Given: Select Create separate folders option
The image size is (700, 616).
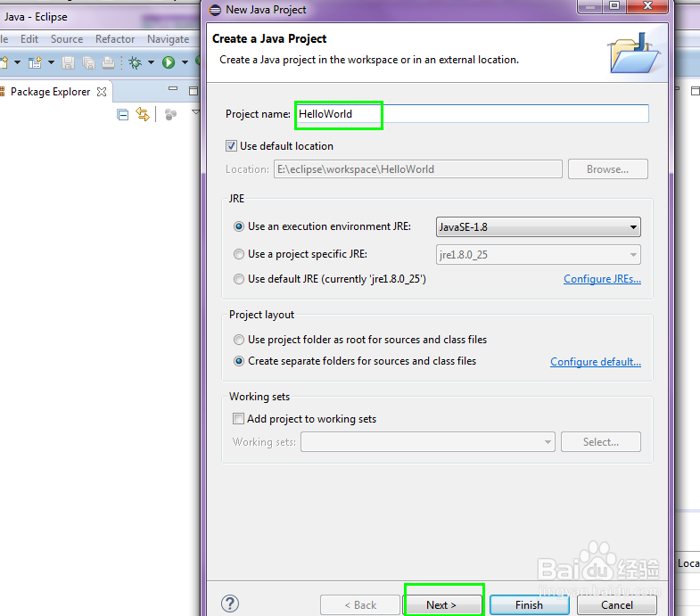Looking at the screenshot, I should tap(239, 361).
